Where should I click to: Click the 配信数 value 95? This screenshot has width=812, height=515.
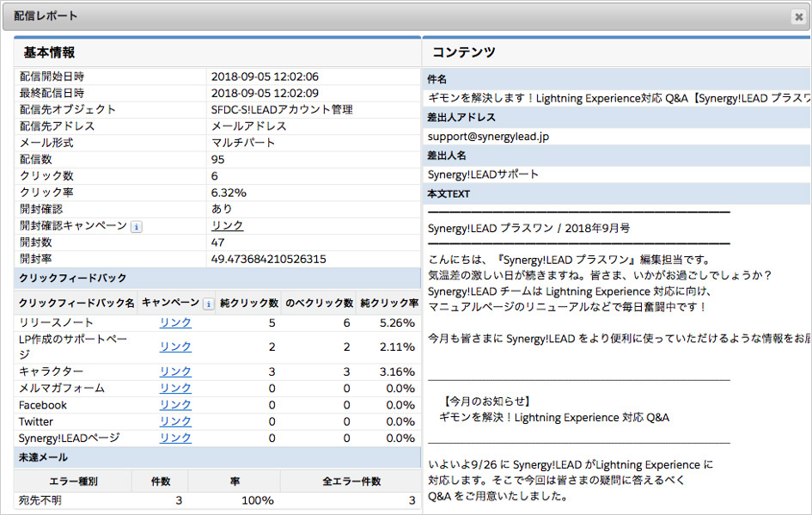217,160
